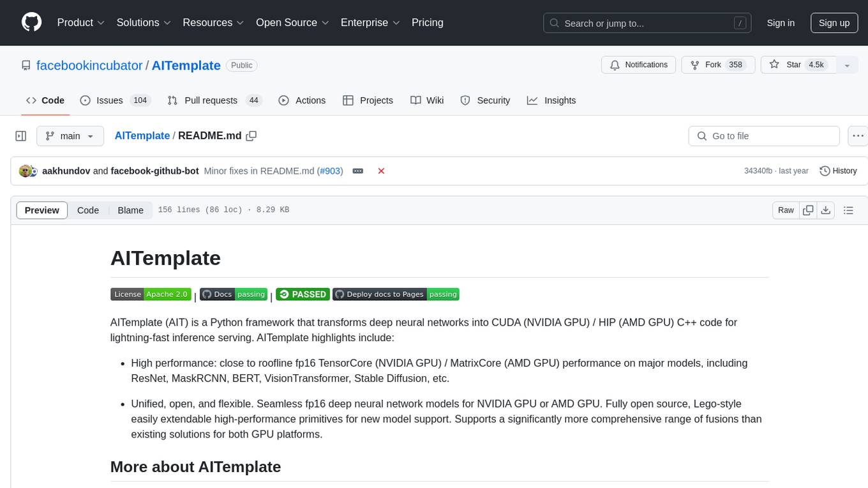This screenshot has height=488, width=868.
Task: Open the aakhundov author profile
Action: pos(66,171)
